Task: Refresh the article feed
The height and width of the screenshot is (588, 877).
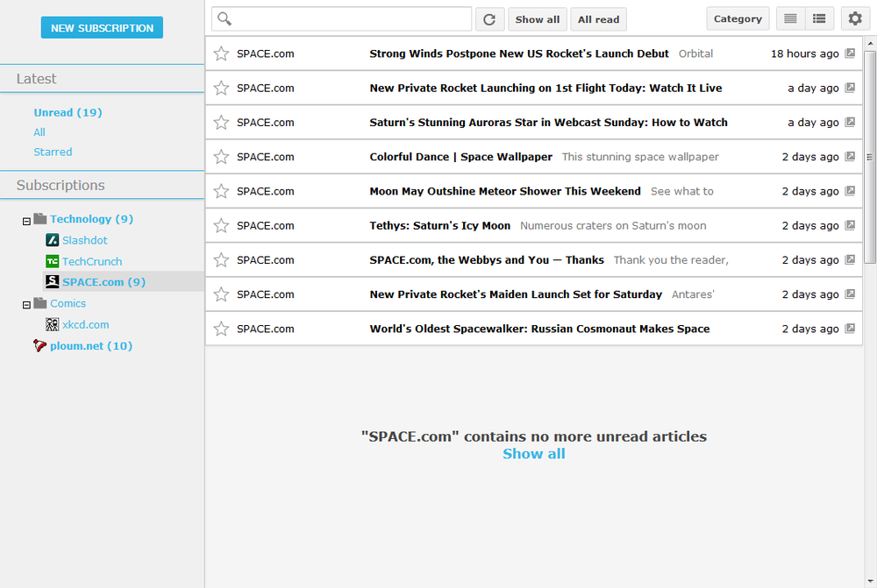Action: [489, 18]
